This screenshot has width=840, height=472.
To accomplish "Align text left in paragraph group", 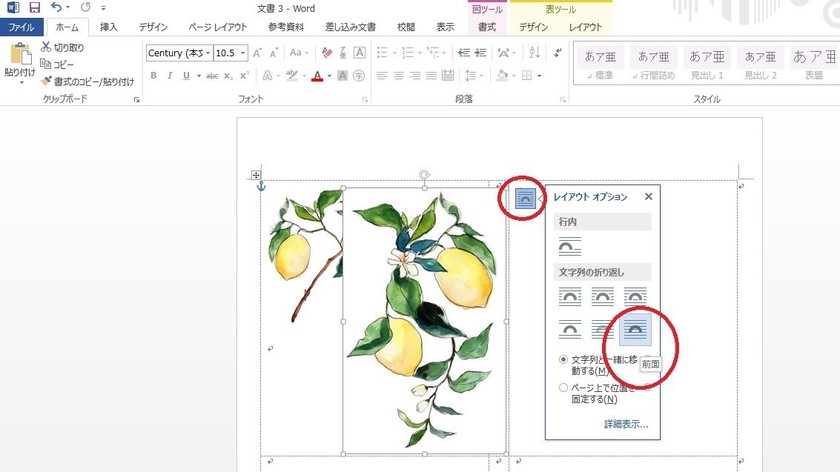I will pos(382,76).
